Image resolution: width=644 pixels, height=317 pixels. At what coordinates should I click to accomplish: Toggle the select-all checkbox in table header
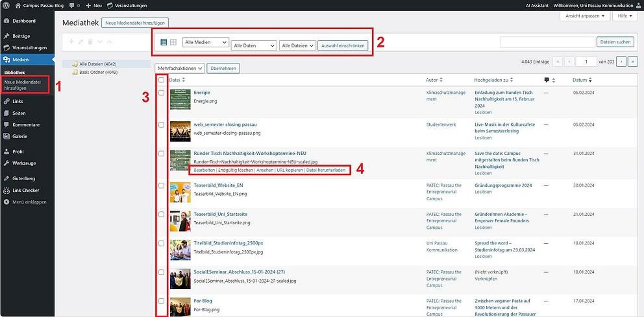click(162, 80)
